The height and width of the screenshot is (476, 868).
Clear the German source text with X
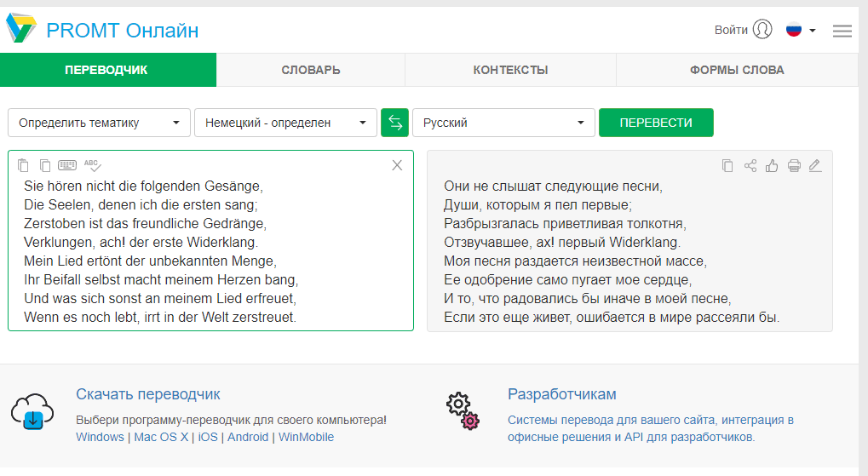pos(397,165)
